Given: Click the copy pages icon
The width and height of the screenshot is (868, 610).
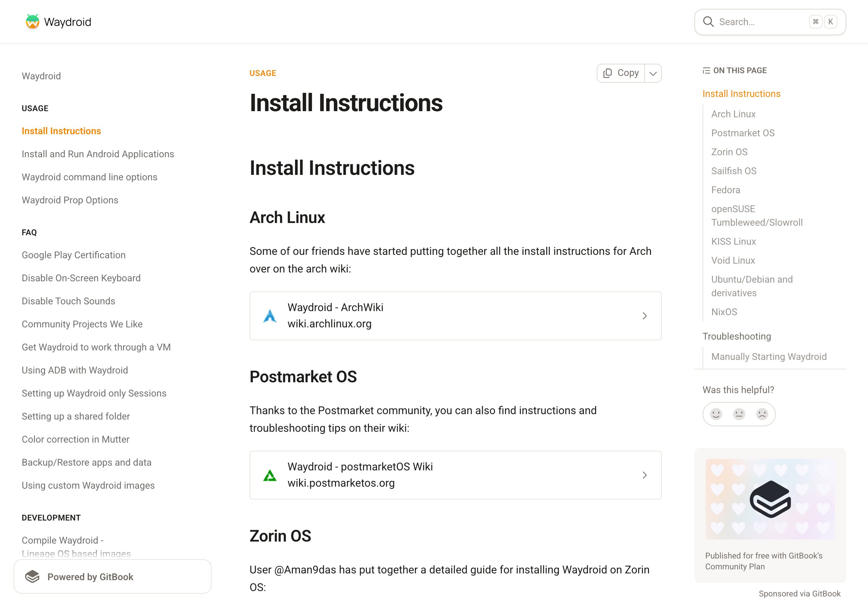Looking at the screenshot, I should pos(608,73).
